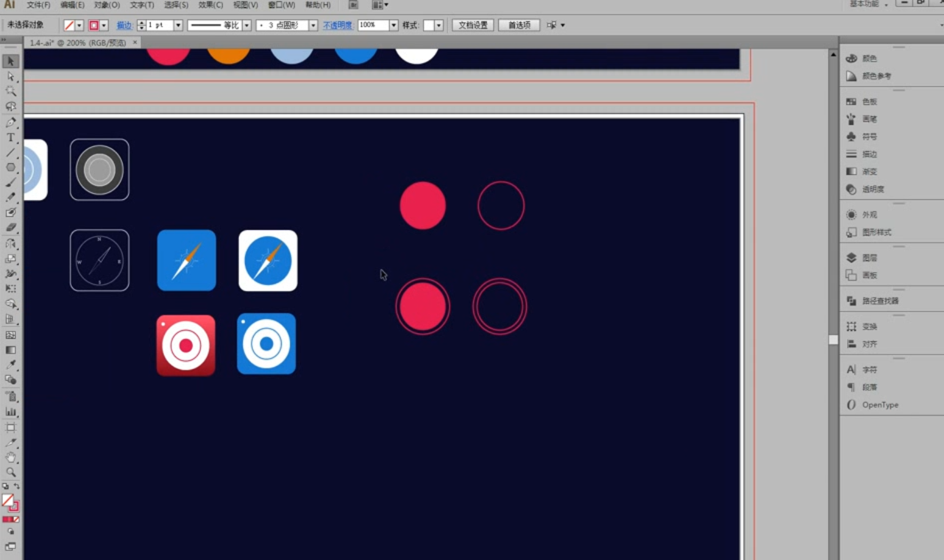
Task: Click the vertical scrollbar thumb
Action: pyautogui.click(x=833, y=340)
